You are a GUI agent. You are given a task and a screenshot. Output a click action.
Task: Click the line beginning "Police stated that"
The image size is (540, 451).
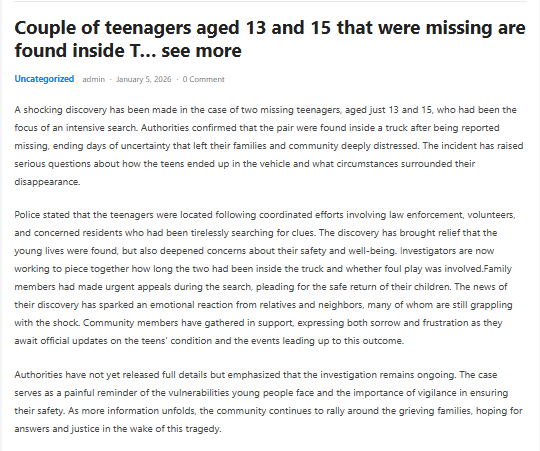pos(265,215)
